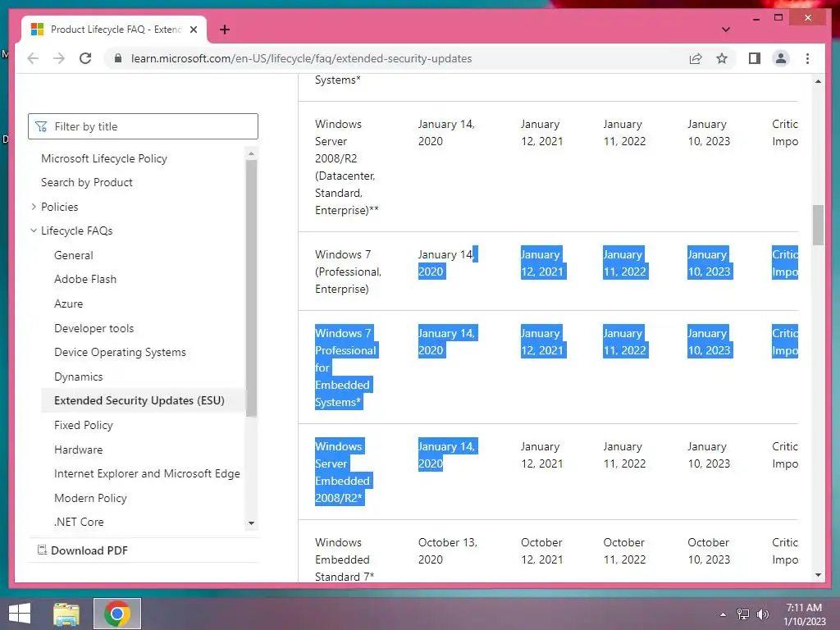Collapse the Lifecycle FAQs node
The image size is (840, 630).
click(x=34, y=231)
